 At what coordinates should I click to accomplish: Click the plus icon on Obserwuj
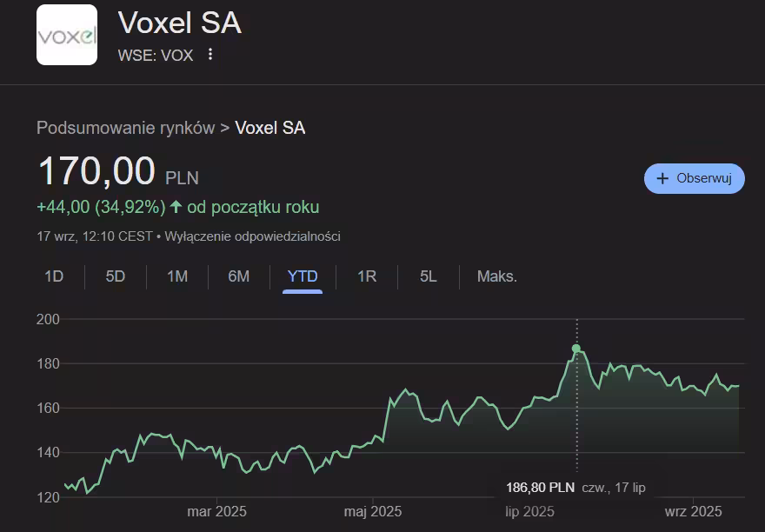[662, 178]
